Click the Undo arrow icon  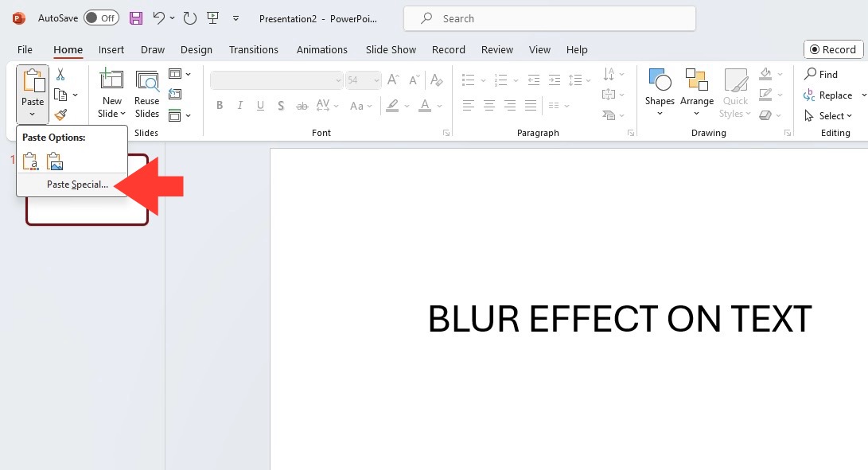[158, 18]
